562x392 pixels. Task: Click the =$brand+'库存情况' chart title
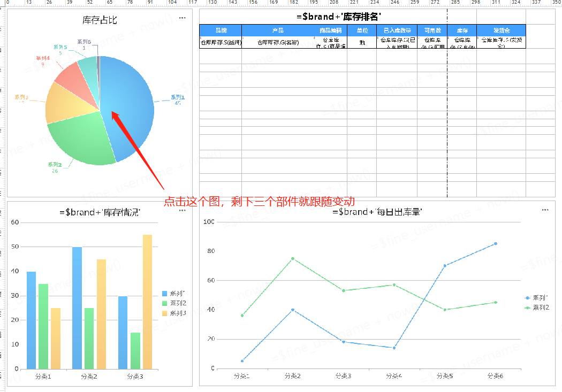tap(100, 212)
